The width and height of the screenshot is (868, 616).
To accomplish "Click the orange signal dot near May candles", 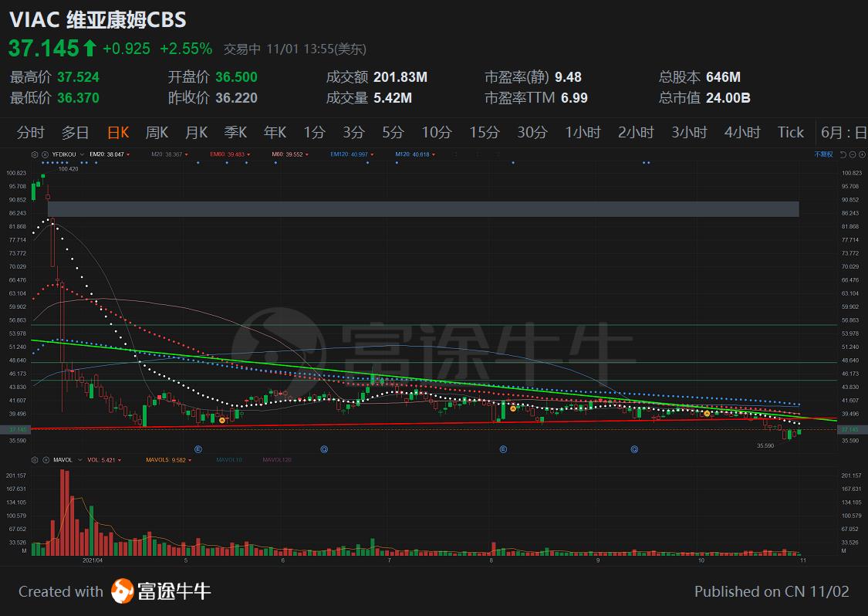I will 222,421.
